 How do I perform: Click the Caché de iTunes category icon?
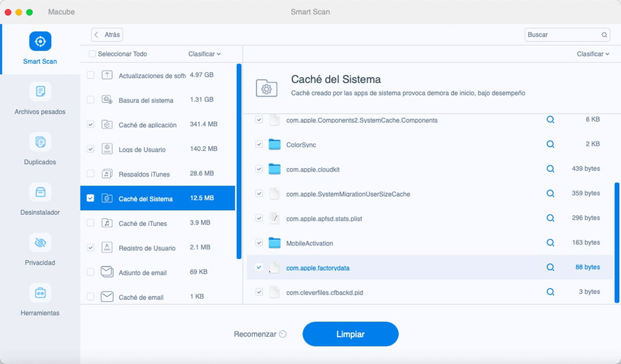(x=107, y=223)
